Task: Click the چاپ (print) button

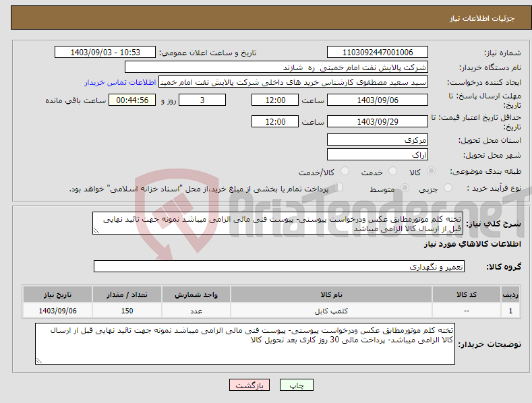Action: point(296,385)
